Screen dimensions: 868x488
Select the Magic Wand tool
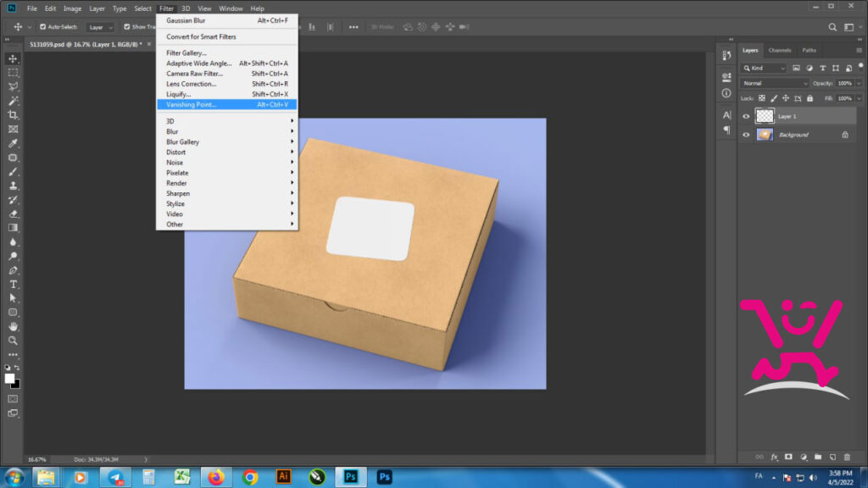point(13,101)
